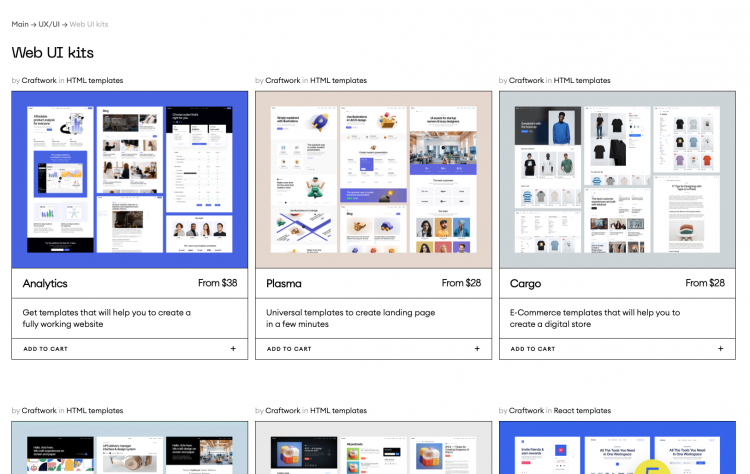
Task: Open bottom-row React templates card thumbnail
Action: coord(617,448)
